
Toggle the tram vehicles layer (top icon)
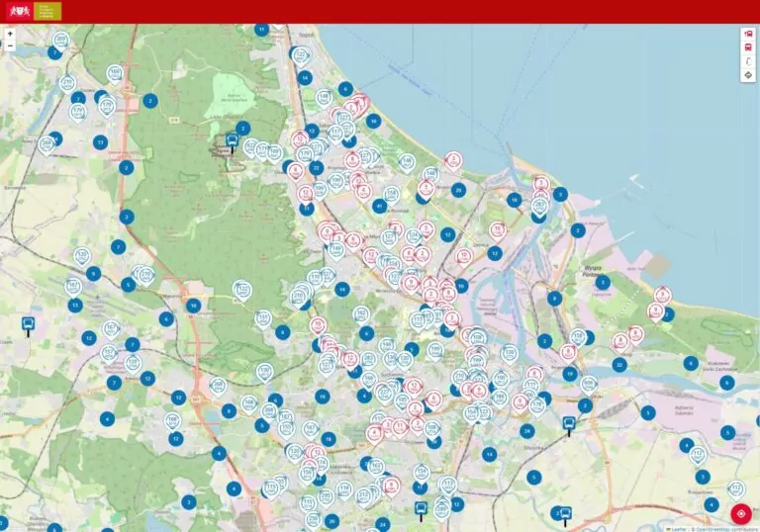point(747,34)
